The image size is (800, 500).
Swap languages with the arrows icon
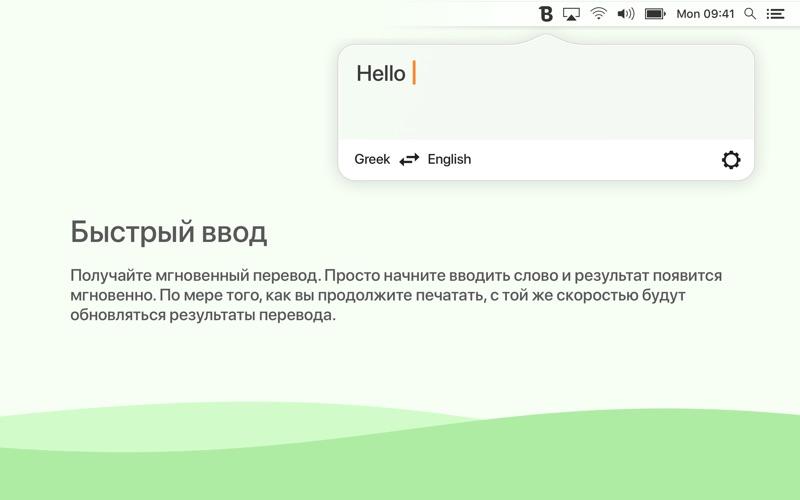point(409,160)
